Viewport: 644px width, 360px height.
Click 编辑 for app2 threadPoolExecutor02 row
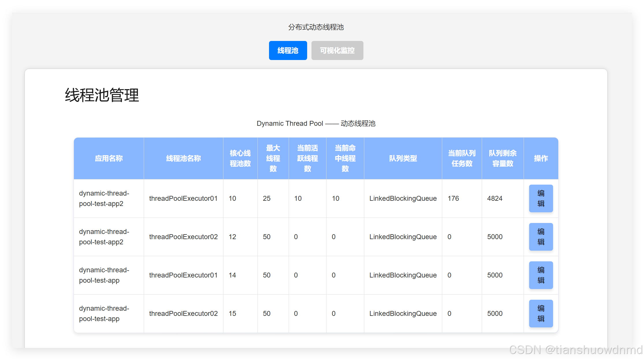click(x=541, y=237)
